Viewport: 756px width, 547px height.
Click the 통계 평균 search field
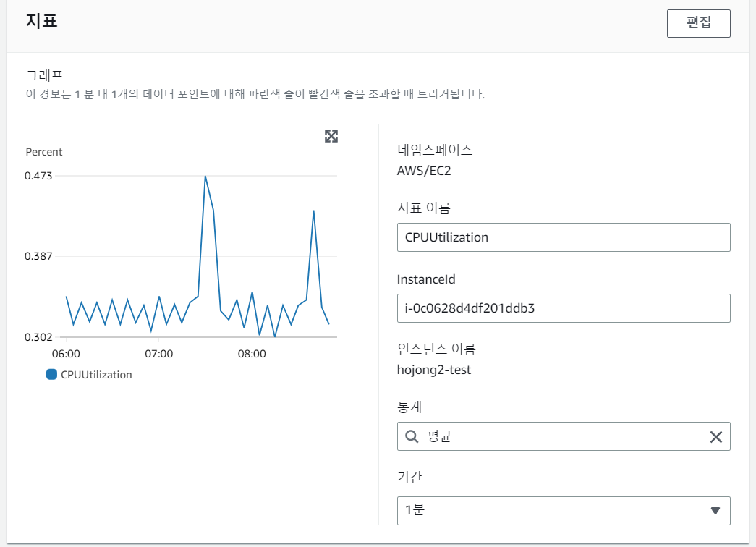pos(564,436)
